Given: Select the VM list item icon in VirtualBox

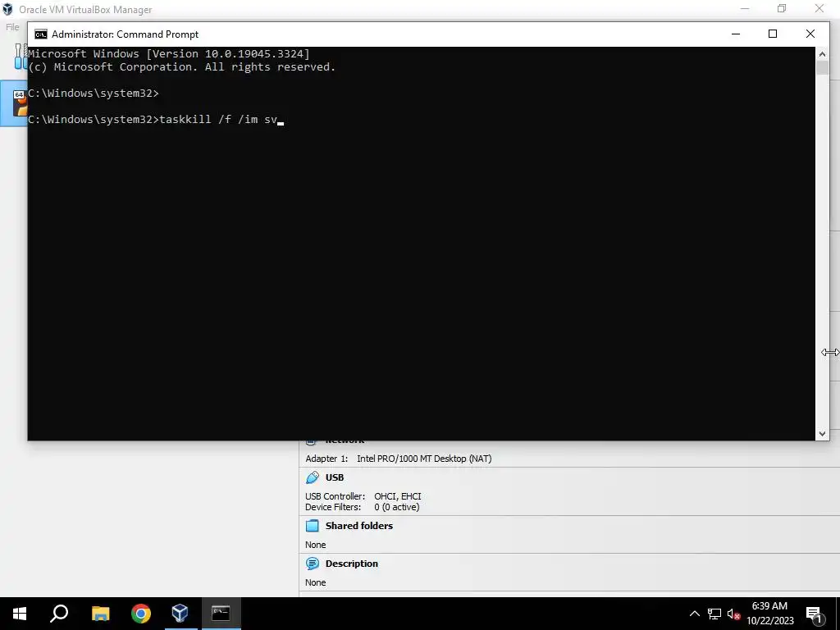Looking at the screenshot, I should (20, 103).
